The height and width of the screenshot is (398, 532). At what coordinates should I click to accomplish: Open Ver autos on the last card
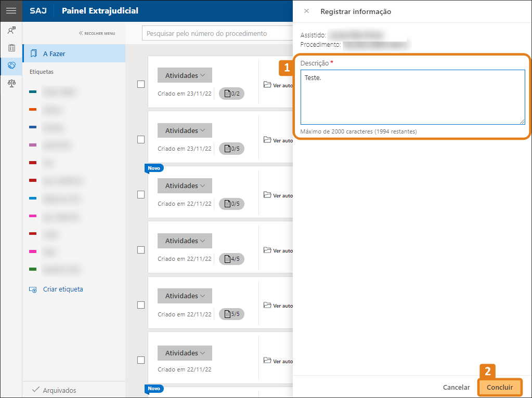click(278, 361)
